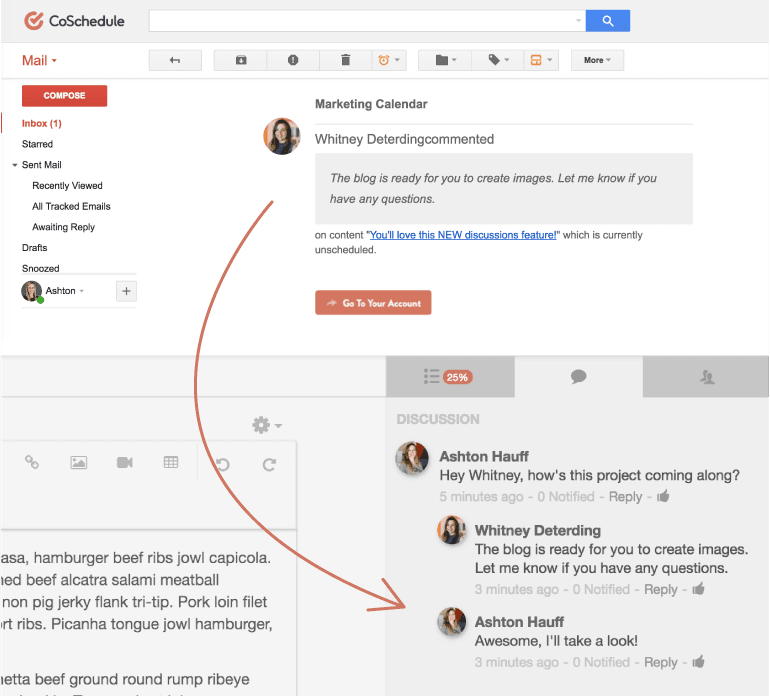Click the insert table icon
770x696 pixels.
coord(171,462)
